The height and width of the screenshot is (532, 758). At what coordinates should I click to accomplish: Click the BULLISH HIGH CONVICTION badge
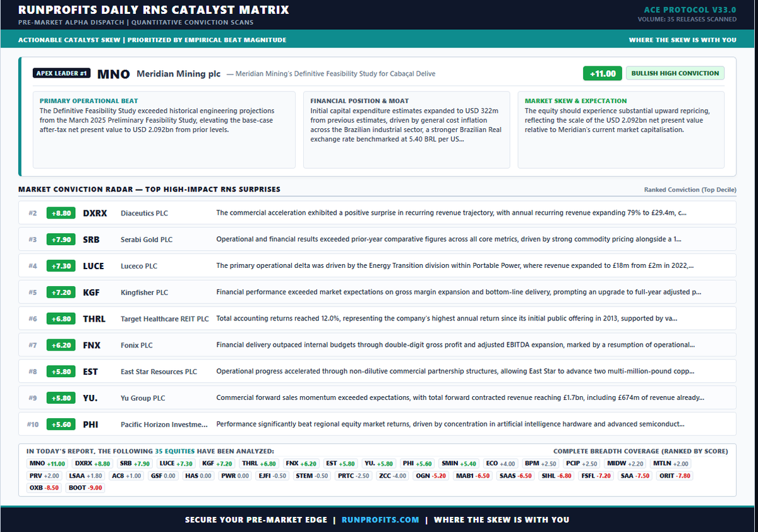click(675, 73)
